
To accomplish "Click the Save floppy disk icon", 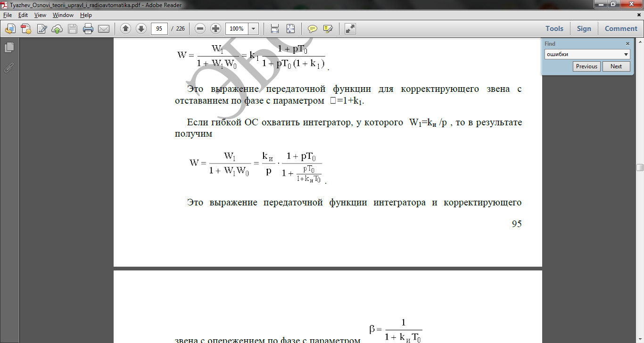I will click(x=72, y=29).
